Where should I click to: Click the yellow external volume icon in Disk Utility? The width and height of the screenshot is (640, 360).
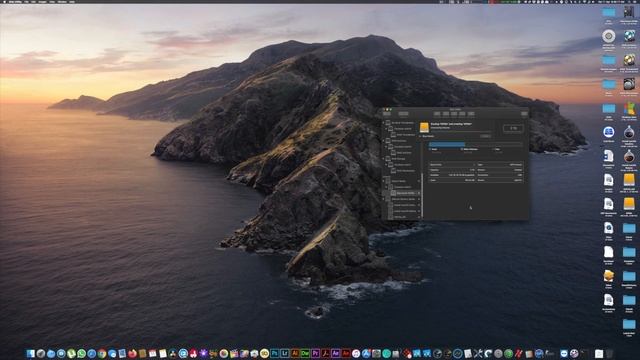[x=424, y=127]
